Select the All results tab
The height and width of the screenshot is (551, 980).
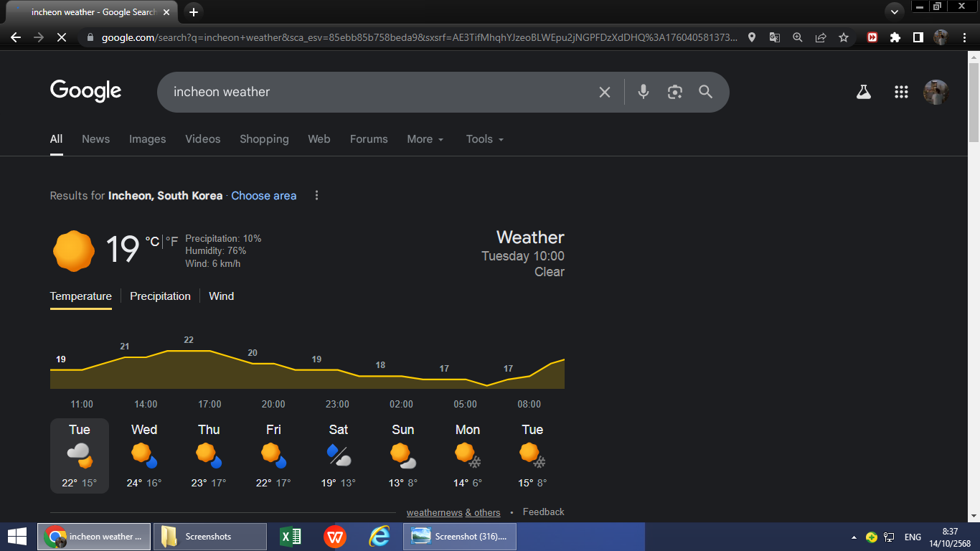coord(56,139)
